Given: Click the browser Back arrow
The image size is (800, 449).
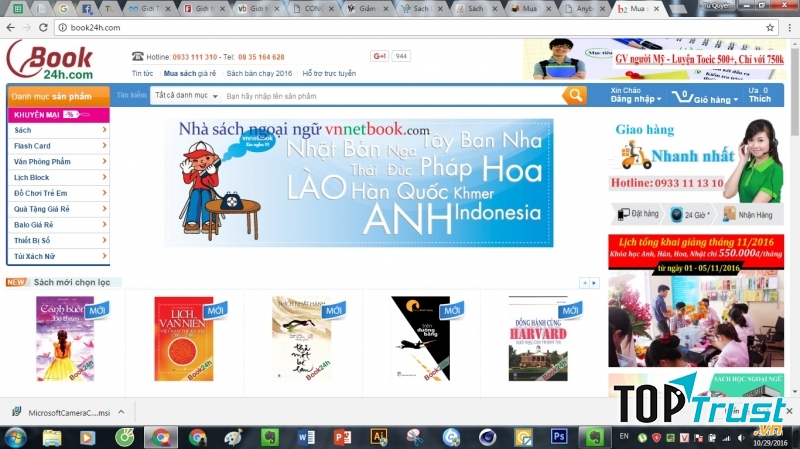Looking at the screenshot, I should pos(10,28).
